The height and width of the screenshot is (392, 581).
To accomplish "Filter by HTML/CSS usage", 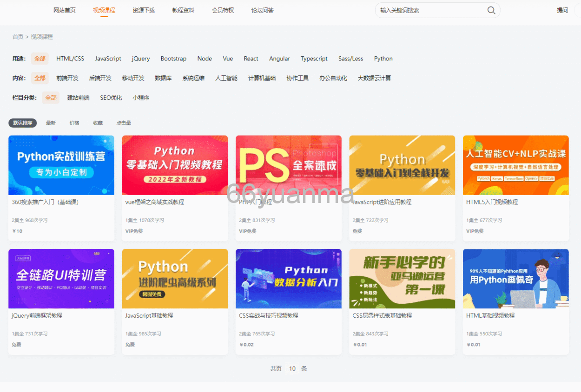I will [x=70, y=59].
